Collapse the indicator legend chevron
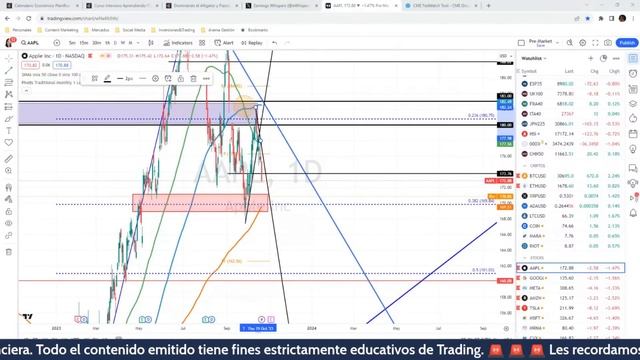The height and width of the screenshot is (360, 640). tap(27, 91)
